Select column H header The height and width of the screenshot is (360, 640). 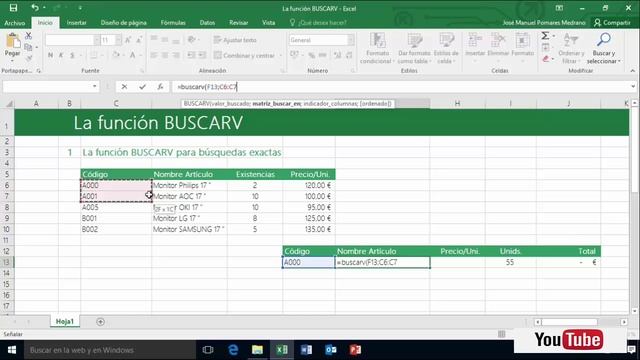(x=457, y=104)
